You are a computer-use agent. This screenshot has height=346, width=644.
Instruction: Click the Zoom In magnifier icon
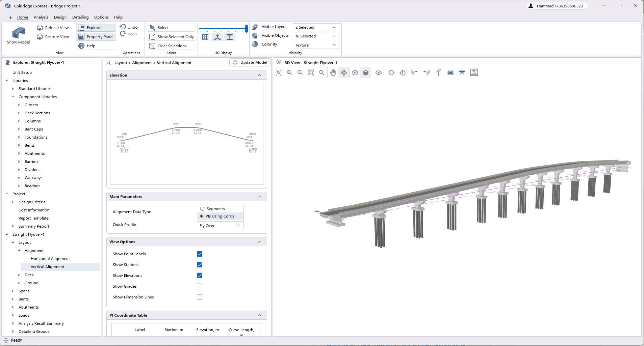point(289,73)
